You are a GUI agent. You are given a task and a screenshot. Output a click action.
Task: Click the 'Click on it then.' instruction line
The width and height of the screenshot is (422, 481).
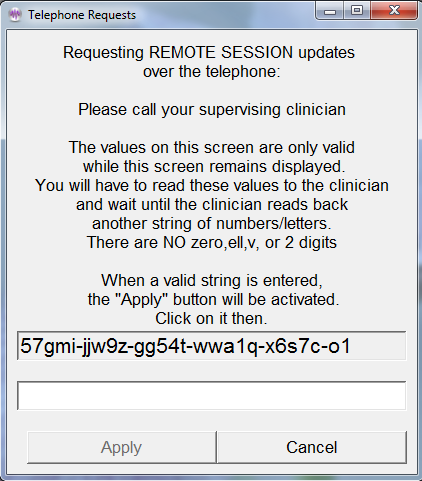click(x=211, y=318)
